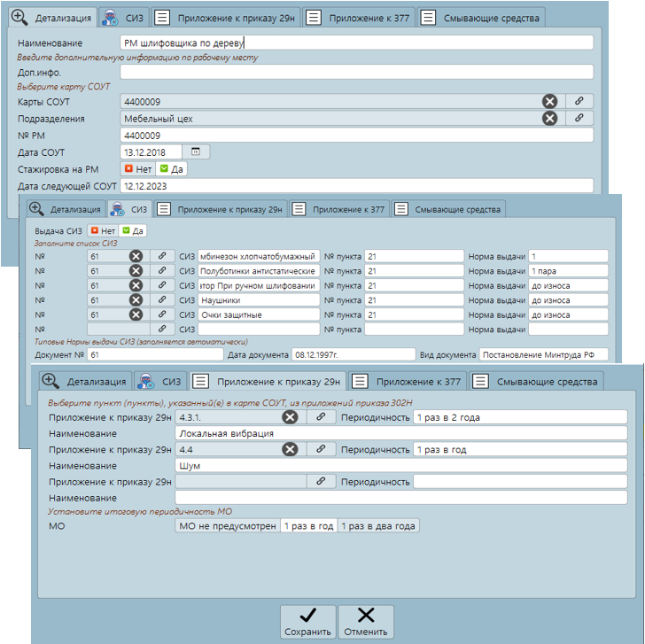Click СИЗ field Очки защитные
Viewport: 645px width, 644px height.
tap(259, 314)
